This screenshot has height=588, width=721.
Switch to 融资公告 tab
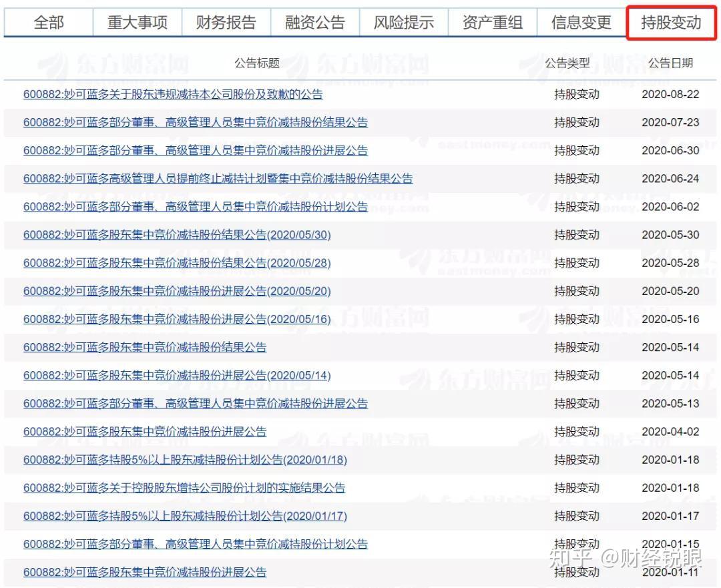(314, 23)
